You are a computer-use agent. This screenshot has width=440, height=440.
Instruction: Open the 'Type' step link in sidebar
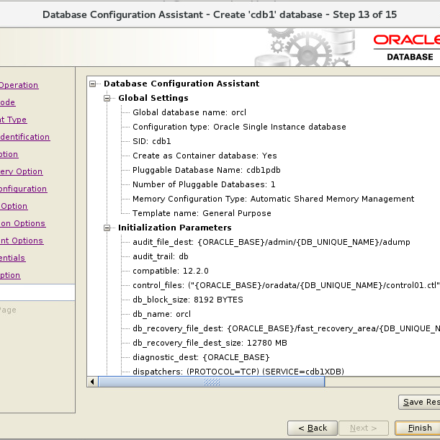pos(13,120)
